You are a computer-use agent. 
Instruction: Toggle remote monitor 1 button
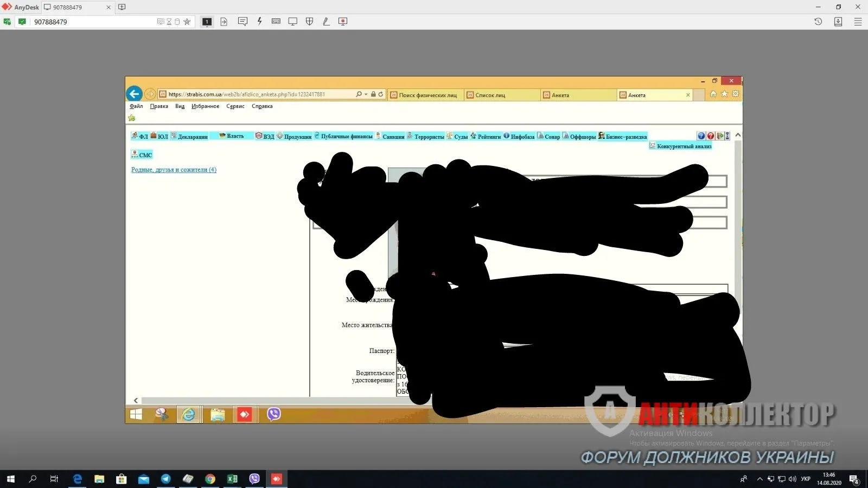coord(207,22)
